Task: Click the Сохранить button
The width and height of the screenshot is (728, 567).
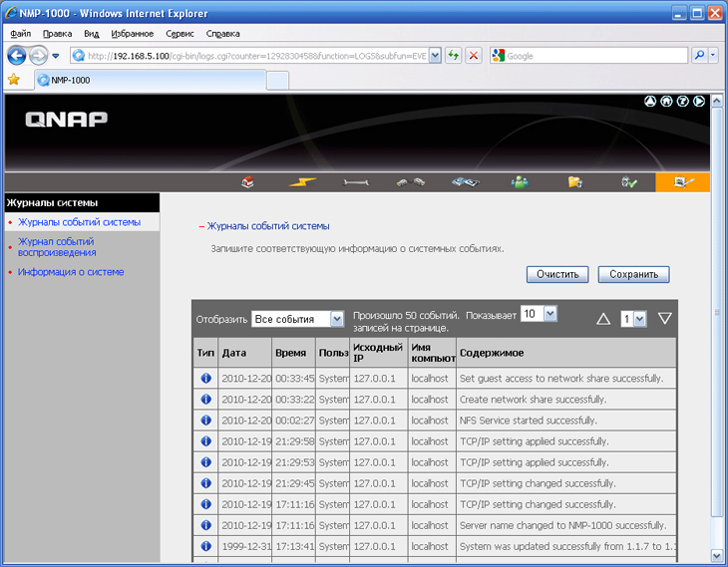Action: (632, 274)
